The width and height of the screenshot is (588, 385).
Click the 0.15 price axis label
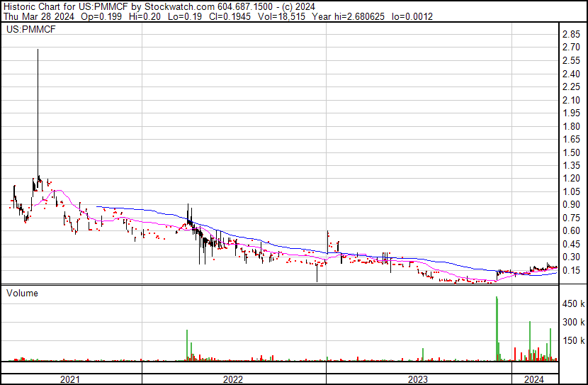(x=571, y=270)
